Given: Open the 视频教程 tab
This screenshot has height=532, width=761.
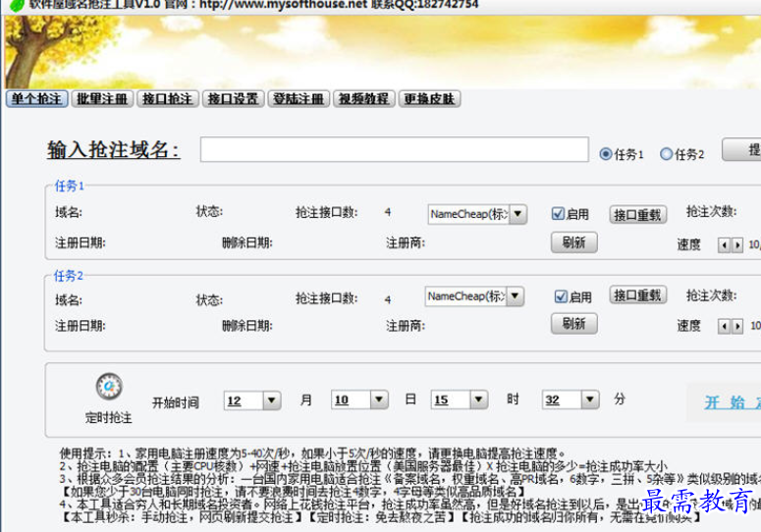Looking at the screenshot, I should pyautogui.click(x=364, y=99).
